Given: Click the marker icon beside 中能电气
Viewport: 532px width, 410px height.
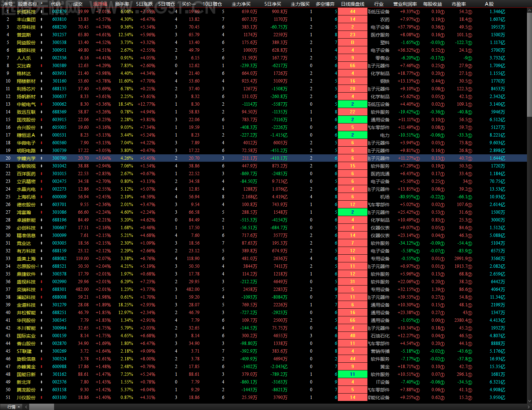Looking at the screenshot, I should click(x=42, y=104).
